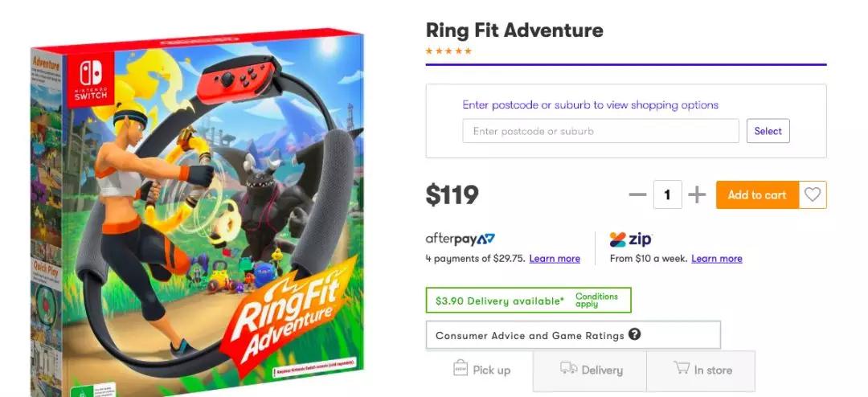Switch to the Delivery tab
The width and height of the screenshot is (868, 397).
[592, 370]
